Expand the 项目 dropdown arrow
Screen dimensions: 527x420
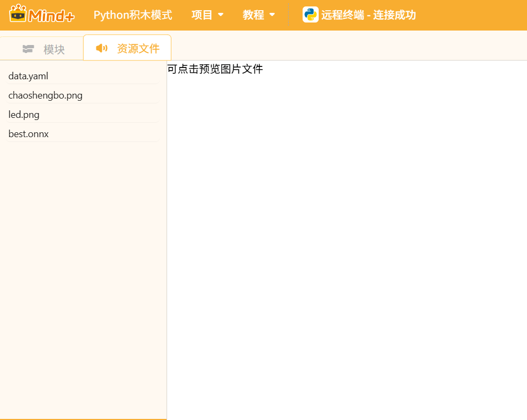(221, 15)
